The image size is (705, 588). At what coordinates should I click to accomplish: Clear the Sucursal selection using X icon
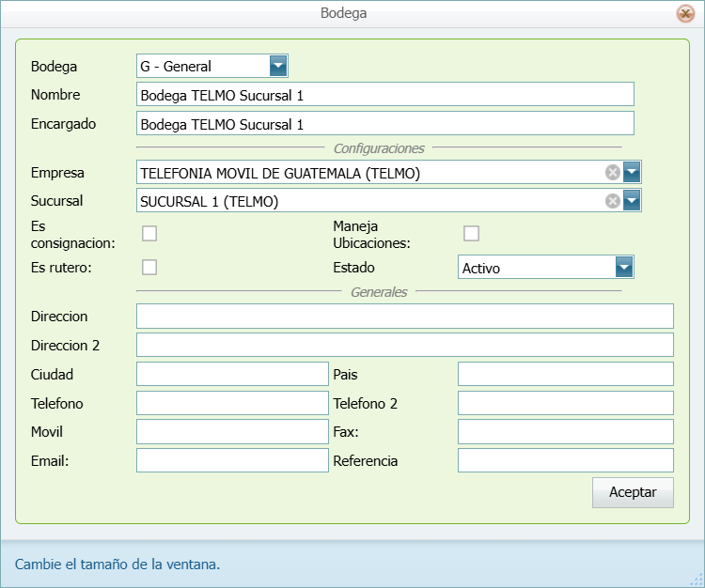(612, 201)
